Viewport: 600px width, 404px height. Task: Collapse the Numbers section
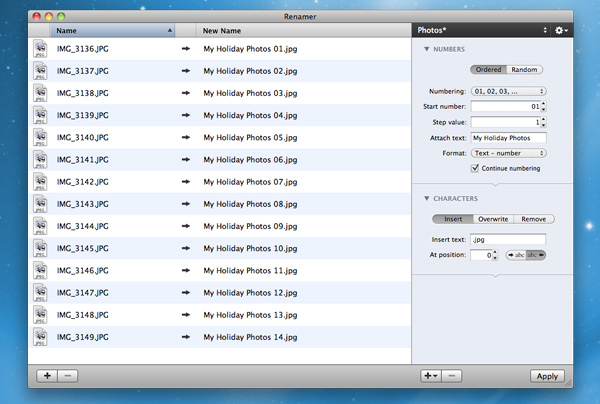pyautogui.click(x=428, y=49)
